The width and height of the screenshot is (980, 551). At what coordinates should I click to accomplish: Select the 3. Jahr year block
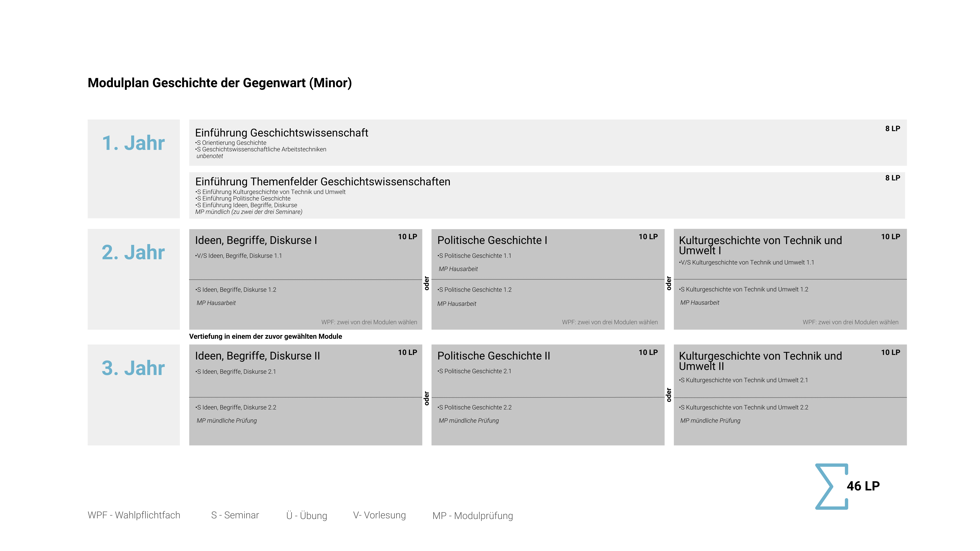coord(134,395)
